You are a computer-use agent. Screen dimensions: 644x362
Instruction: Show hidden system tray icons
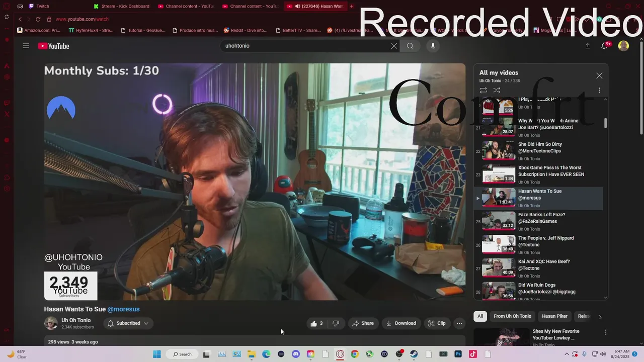(568, 354)
